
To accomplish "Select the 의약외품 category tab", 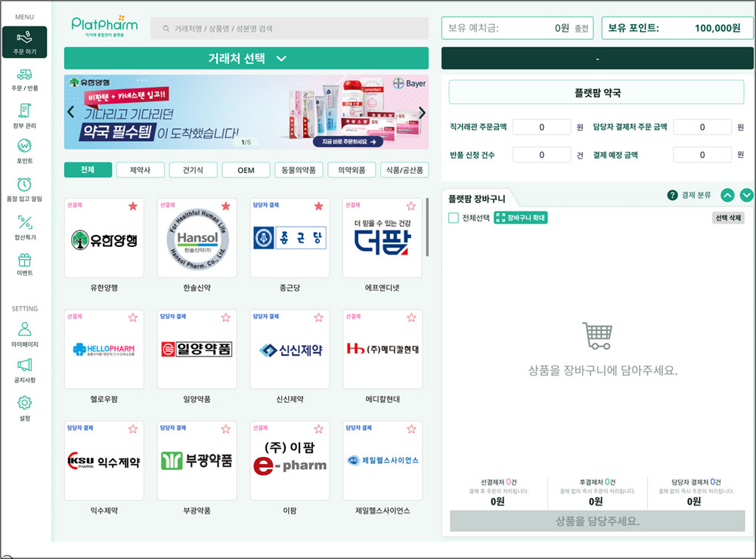I will click(352, 170).
